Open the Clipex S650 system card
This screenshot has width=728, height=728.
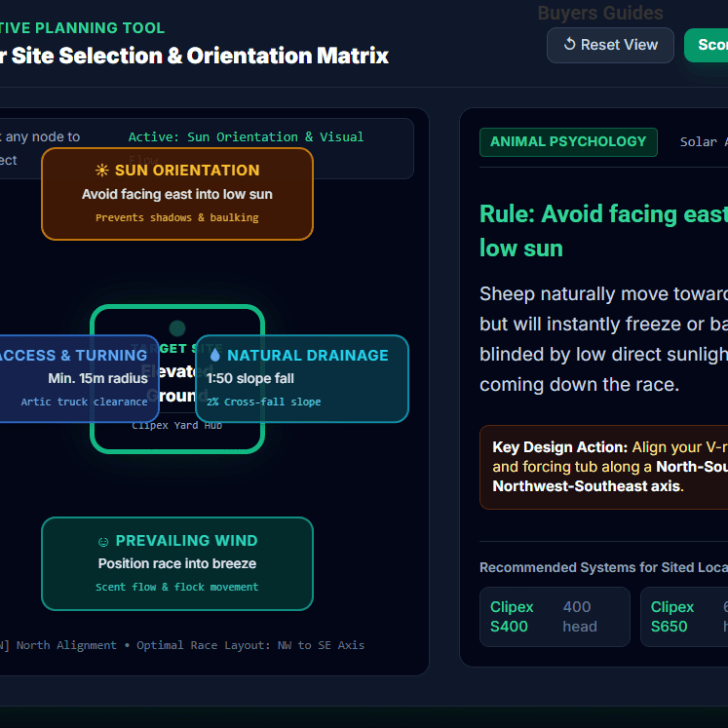pyautogui.click(x=684, y=617)
